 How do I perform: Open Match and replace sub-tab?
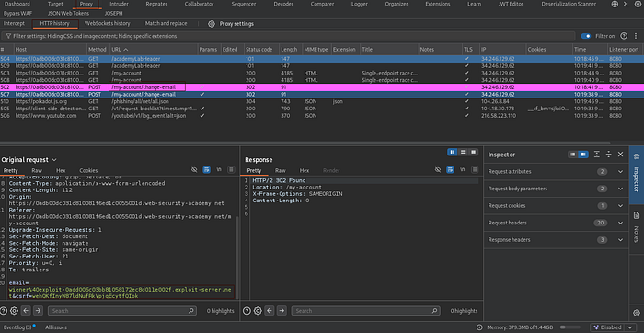click(x=166, y=23)
